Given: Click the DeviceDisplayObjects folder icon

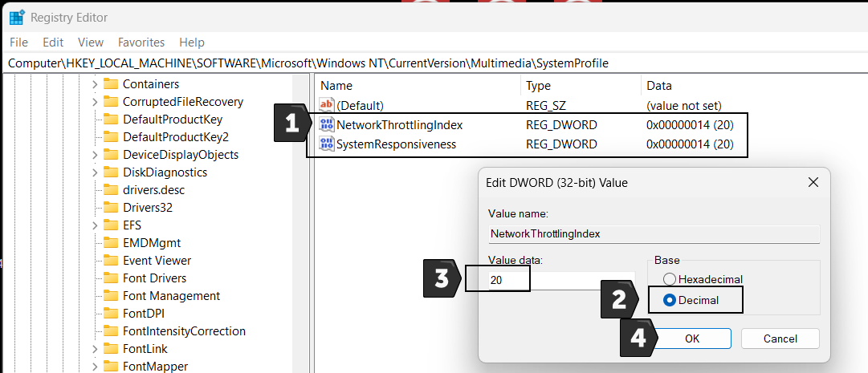Looking at the screenshot, I should click(x=112, y=154).
